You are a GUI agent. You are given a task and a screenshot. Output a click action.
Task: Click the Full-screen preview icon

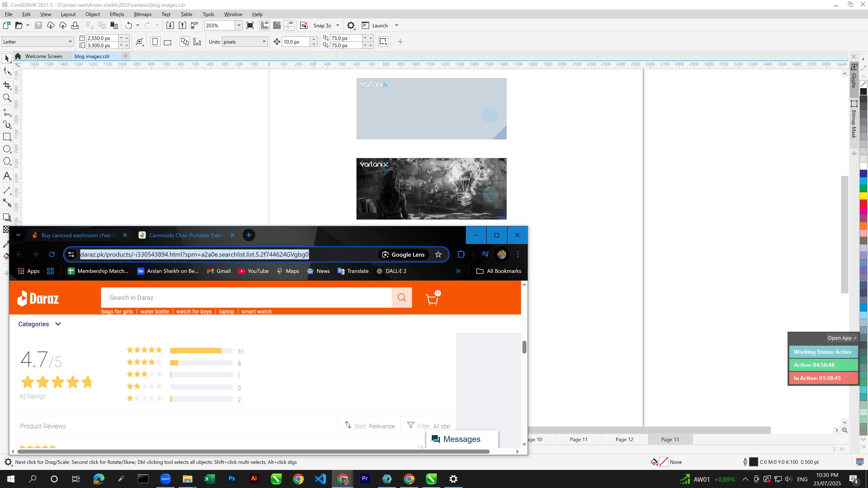point(250,25)
